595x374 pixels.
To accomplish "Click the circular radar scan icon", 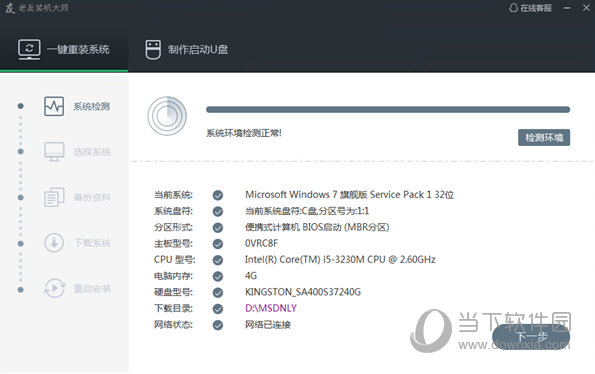I will 167,116.
